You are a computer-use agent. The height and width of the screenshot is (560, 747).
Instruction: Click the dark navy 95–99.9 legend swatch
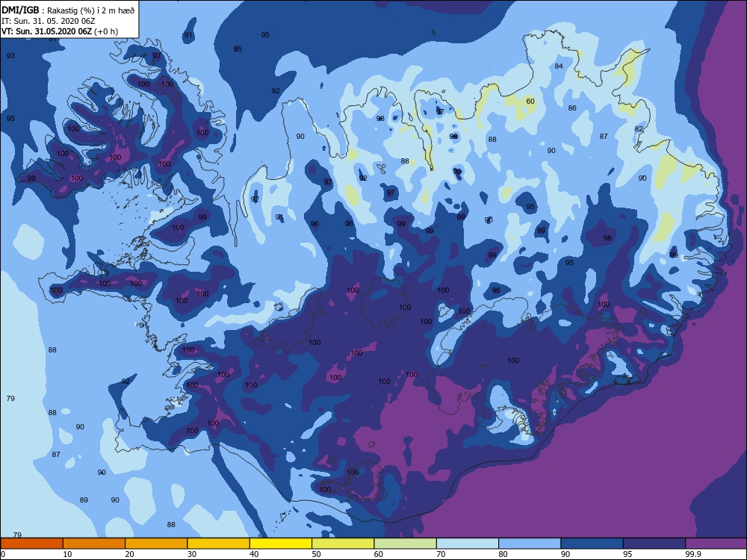pos(654,544)
